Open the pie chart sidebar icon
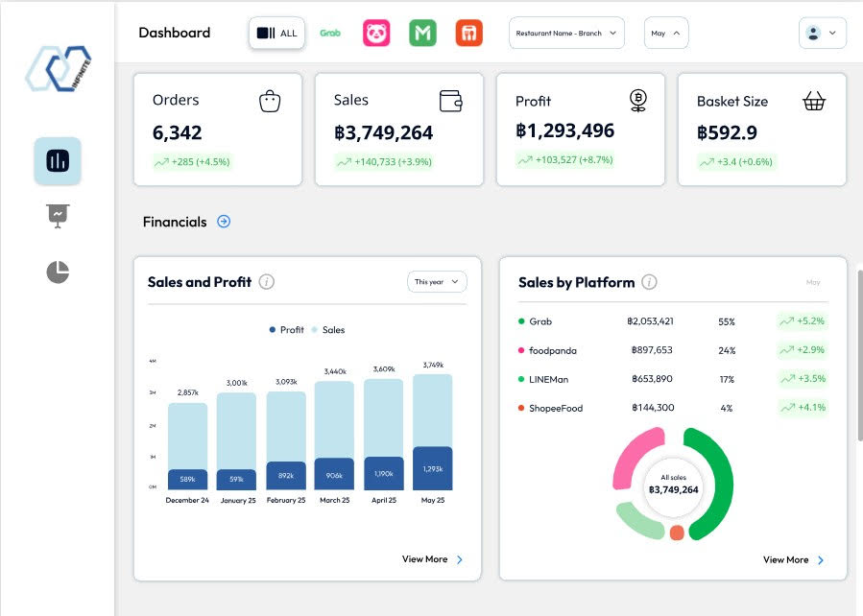 (x=58, y=272)
